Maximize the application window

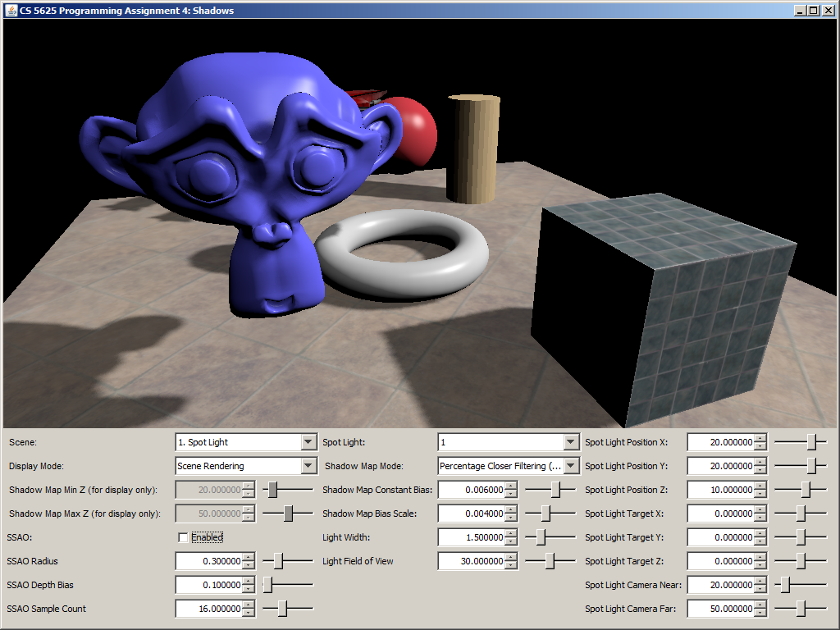point(813,10)
